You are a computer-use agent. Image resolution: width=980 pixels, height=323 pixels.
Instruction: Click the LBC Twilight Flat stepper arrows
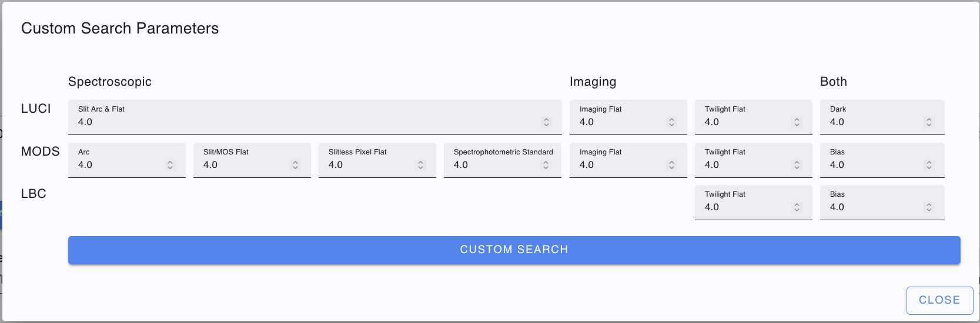tap(797, 207)
